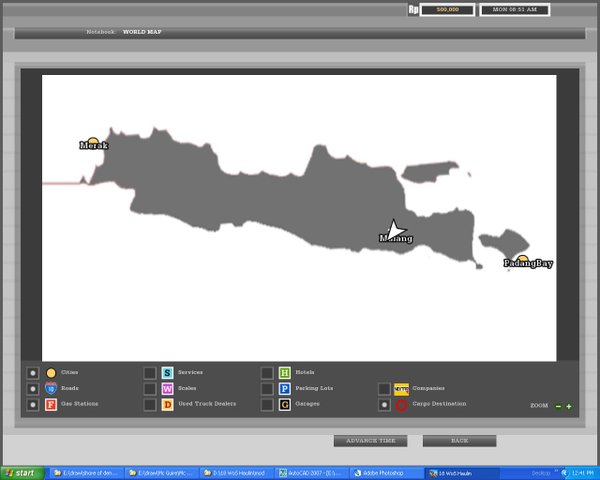The height and width of the screenshot is (480, 600).
Task: Turn on the Companies checkbox
Action: point(384,388)
